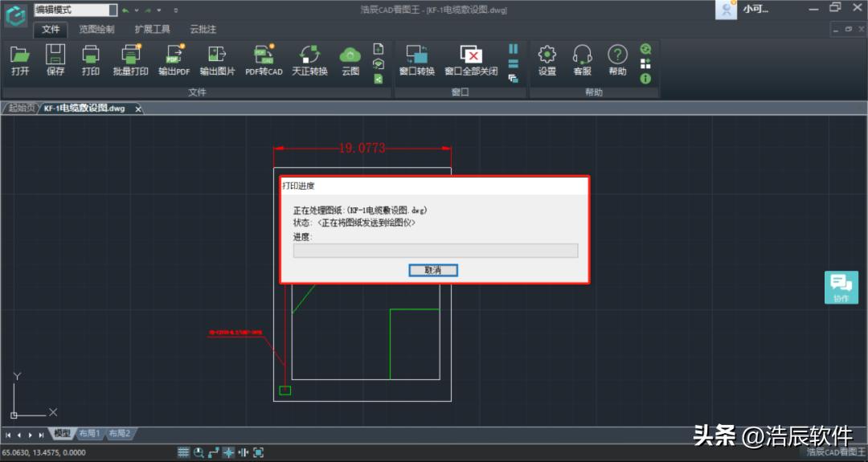The image size is (868, 462).
Task: Switch to the 布局1 layout tab
Action: [x=89, y=433]
